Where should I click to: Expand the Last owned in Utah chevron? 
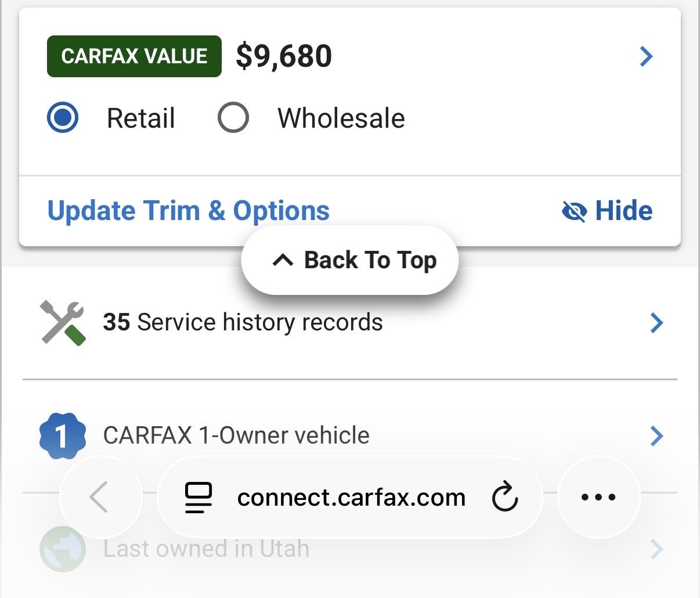[x=656, y=549]
